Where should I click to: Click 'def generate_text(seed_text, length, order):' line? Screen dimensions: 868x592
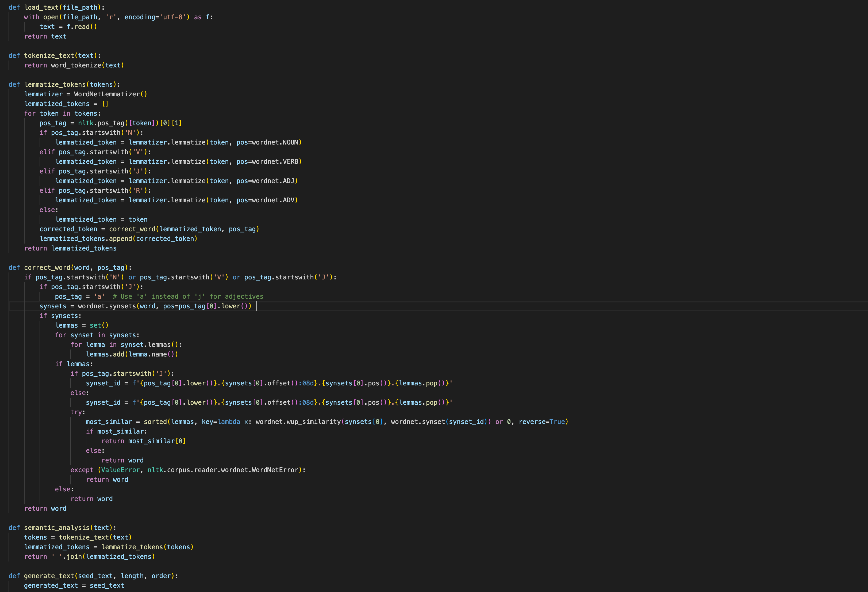click(93, 576)
